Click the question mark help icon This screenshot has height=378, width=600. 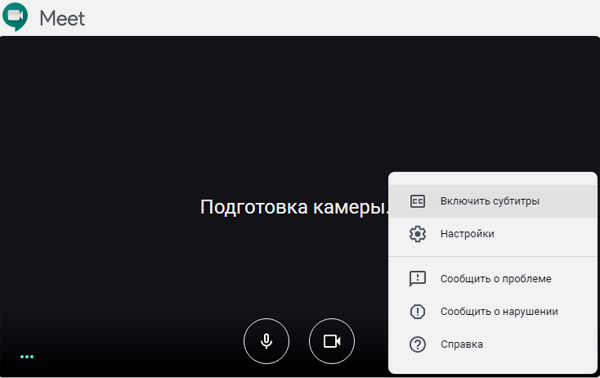[417, 344]
